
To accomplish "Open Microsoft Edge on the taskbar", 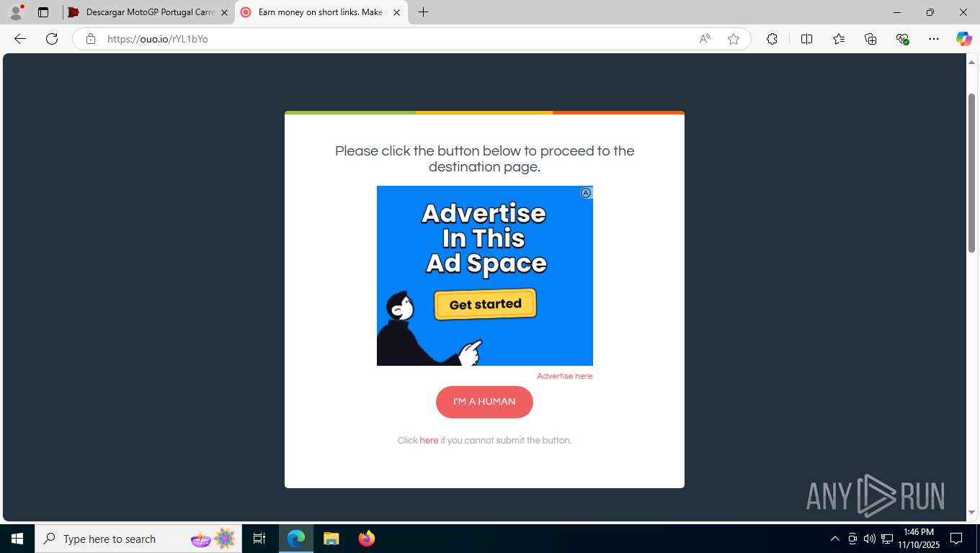I will coord(296,539).
